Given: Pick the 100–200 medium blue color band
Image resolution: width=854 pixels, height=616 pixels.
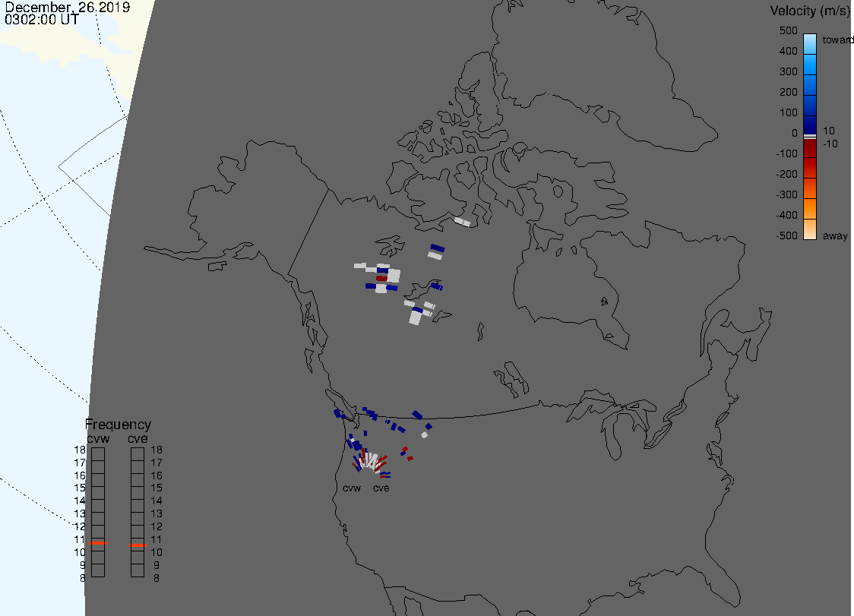Looking at the screenshot, I should pos(810,106).
